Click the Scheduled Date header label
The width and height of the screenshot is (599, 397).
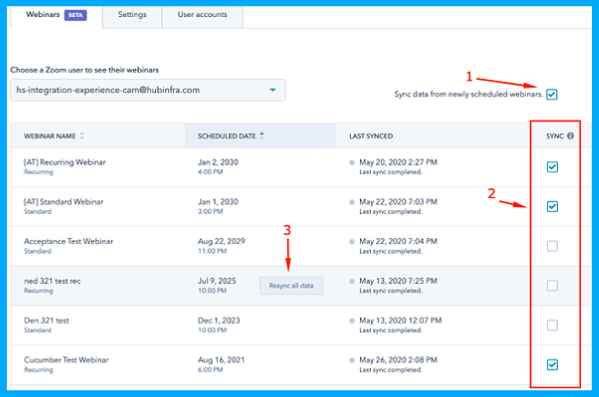227,136
